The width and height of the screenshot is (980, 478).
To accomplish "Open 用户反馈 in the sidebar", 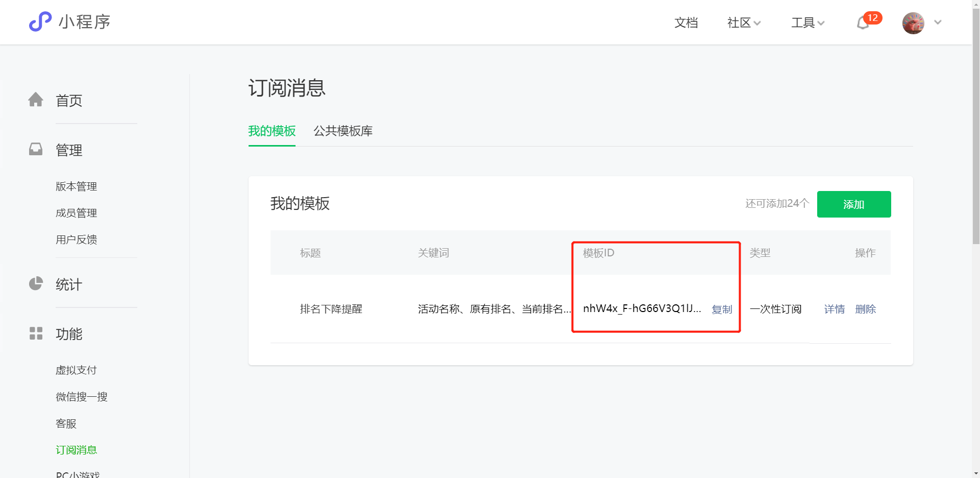I will click(x=76, y=240).
